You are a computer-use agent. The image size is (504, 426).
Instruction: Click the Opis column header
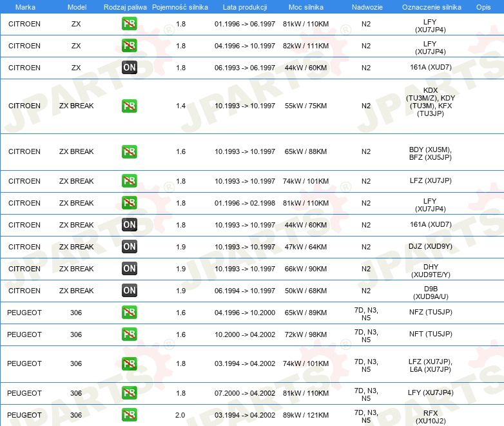483,7
